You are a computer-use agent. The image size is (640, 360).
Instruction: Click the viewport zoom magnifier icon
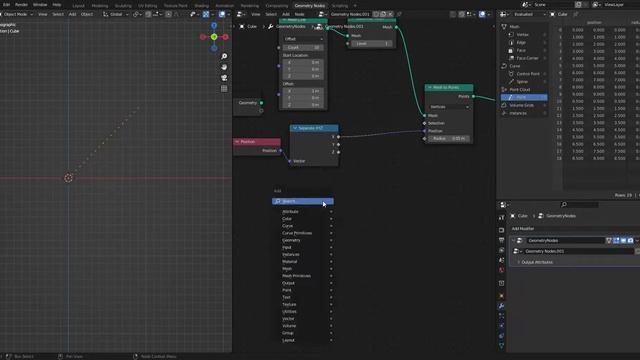click(x=224, y=56)
